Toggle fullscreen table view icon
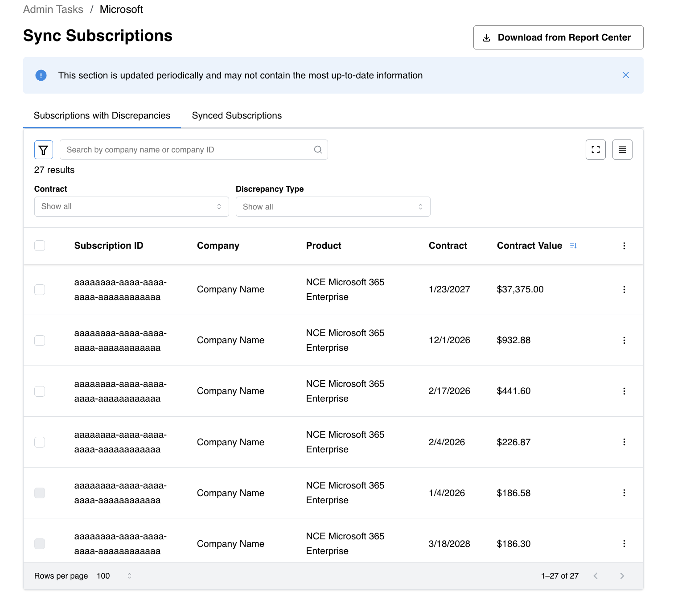The image size is (690, 616). coord(596,150)
